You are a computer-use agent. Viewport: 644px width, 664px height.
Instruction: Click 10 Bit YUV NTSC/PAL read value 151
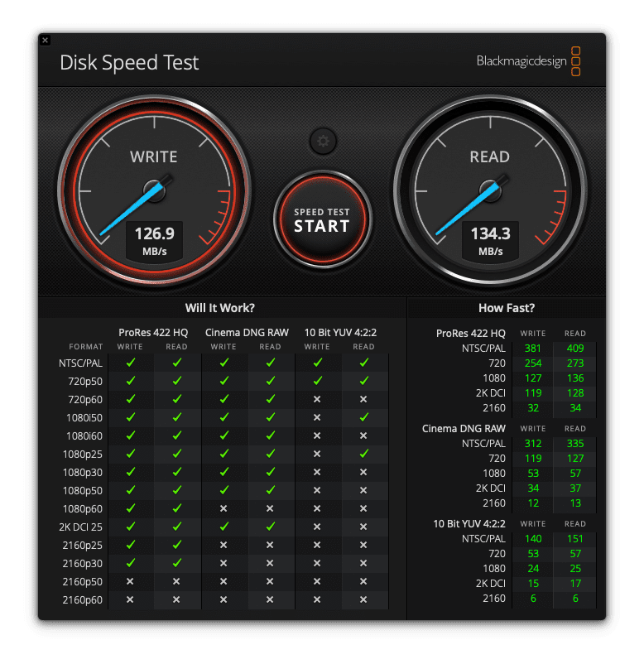[575, 539]
